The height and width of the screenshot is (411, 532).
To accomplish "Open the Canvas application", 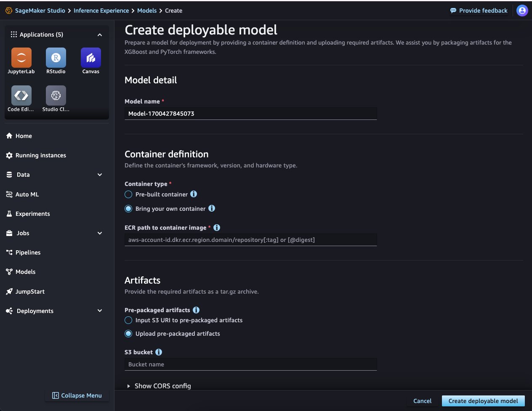I will point(91,58).
